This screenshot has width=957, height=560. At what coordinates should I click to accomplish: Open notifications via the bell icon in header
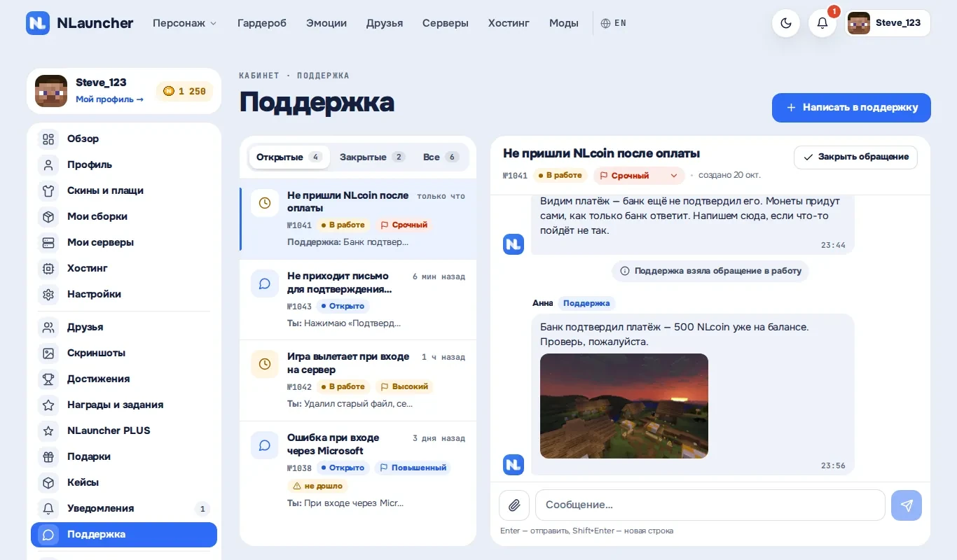(822, 23)
